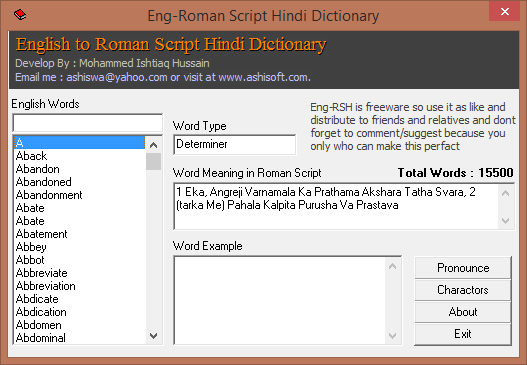
Task: Open the Charactors button
Action: click(463, 290)
